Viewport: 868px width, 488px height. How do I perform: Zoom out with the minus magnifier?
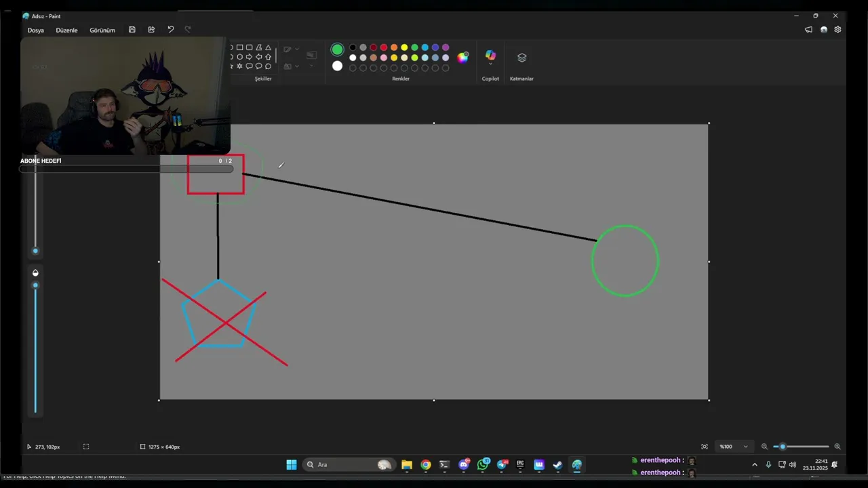click(x=764, y=447)
